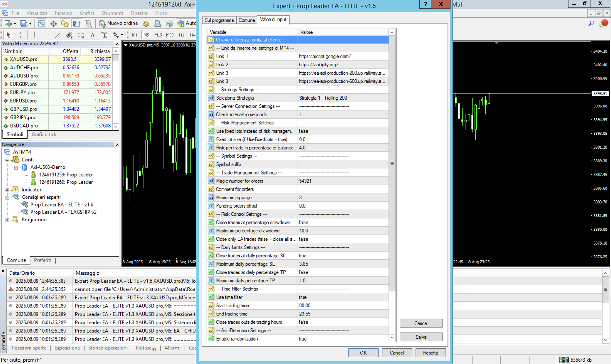Click the Carica button
This screenshot has height=364, width=611.
[x=421, y=323]
